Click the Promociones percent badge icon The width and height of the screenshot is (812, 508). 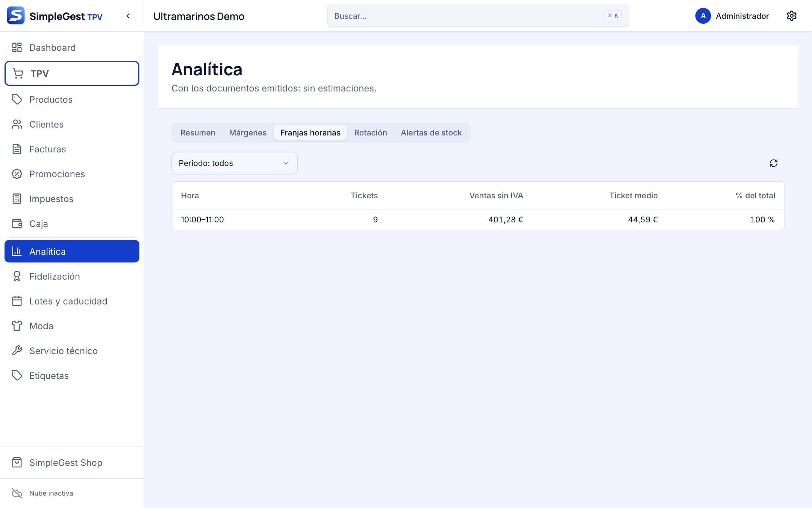[x=17, y=174]
